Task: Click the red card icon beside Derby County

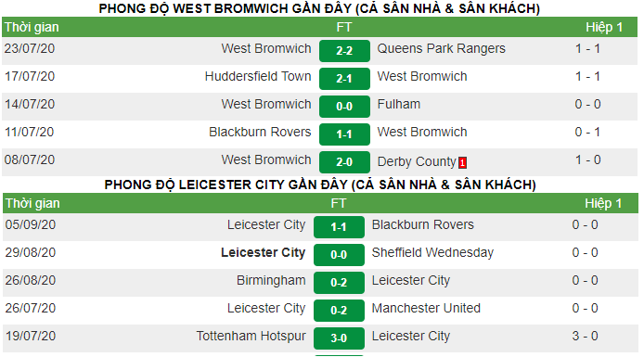Action: click(462, 163)
